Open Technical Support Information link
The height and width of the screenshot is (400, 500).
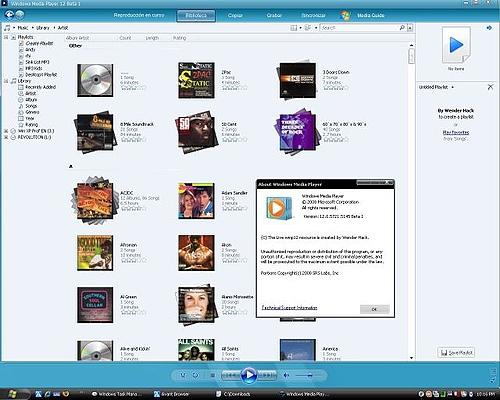click(x=289, y=308)
